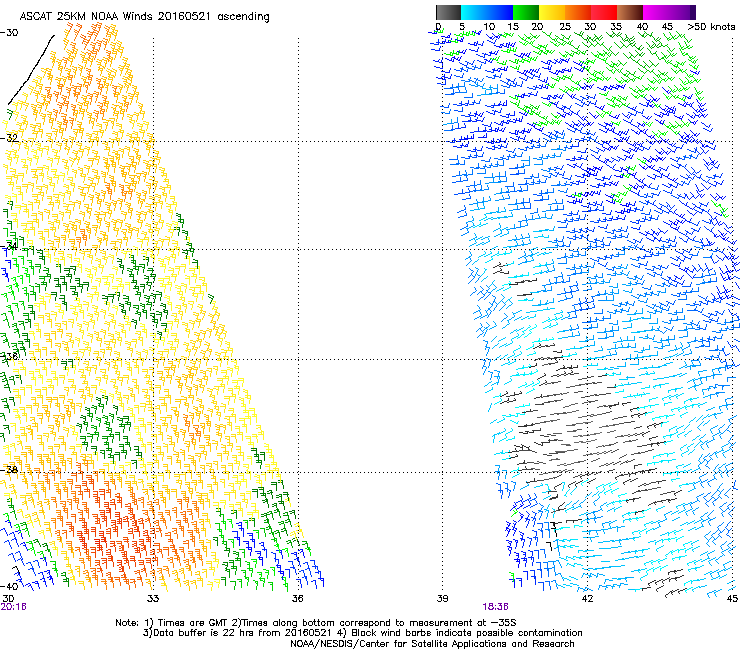
Task: Click the '10' legend scale label
Action: click(x=489, y=26)
